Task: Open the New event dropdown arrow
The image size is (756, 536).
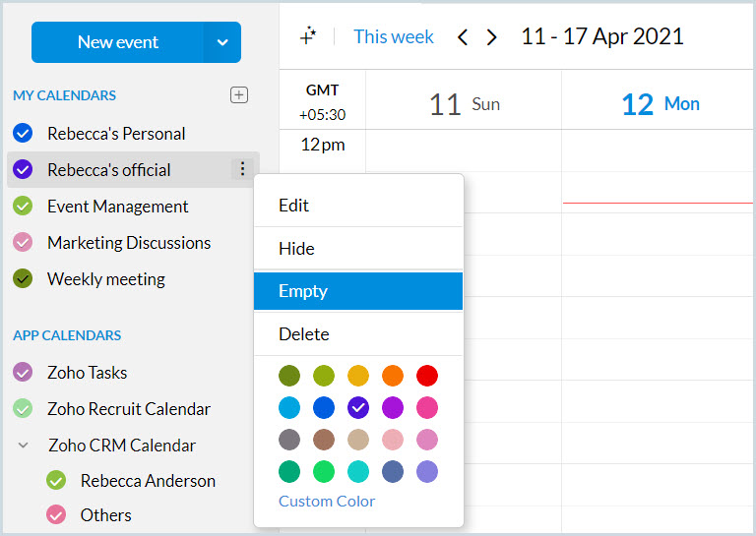Action: coord(222,42)
